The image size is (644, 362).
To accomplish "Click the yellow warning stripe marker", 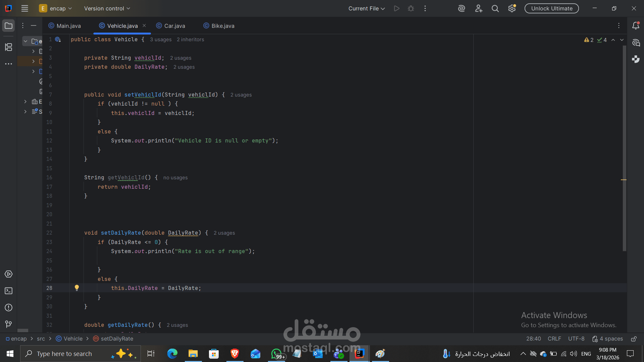I will 624,180.
